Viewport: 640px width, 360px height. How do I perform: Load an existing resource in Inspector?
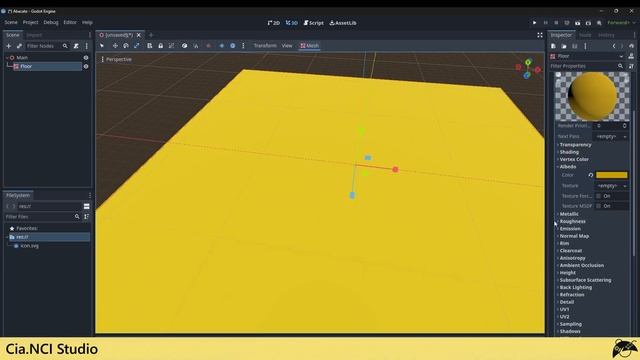pyautogui.click(x=564, y=46)
